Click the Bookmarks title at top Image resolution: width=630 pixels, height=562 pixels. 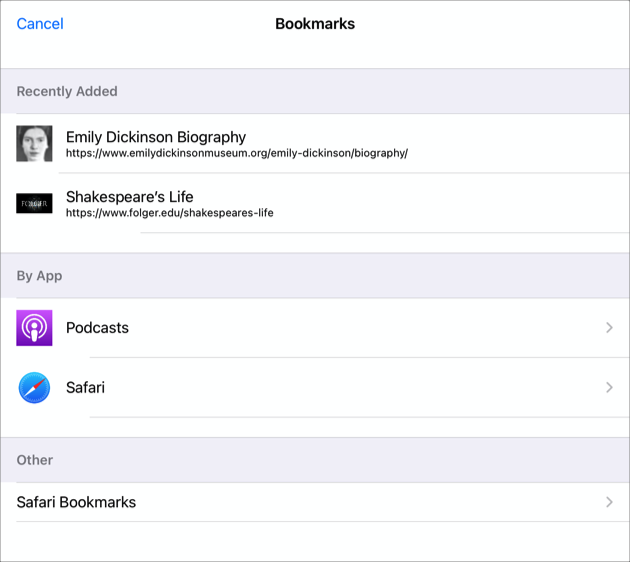(x=315, y=24)
